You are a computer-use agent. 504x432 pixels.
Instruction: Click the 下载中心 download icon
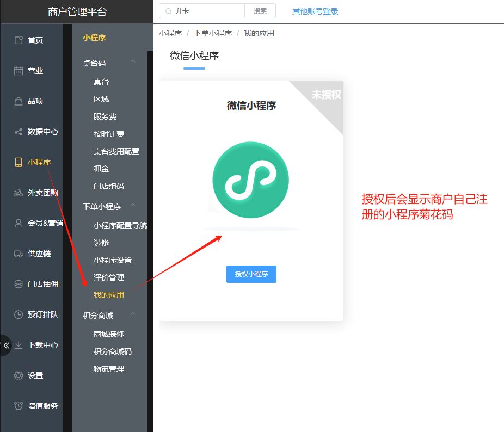click(x=19, y=345)
